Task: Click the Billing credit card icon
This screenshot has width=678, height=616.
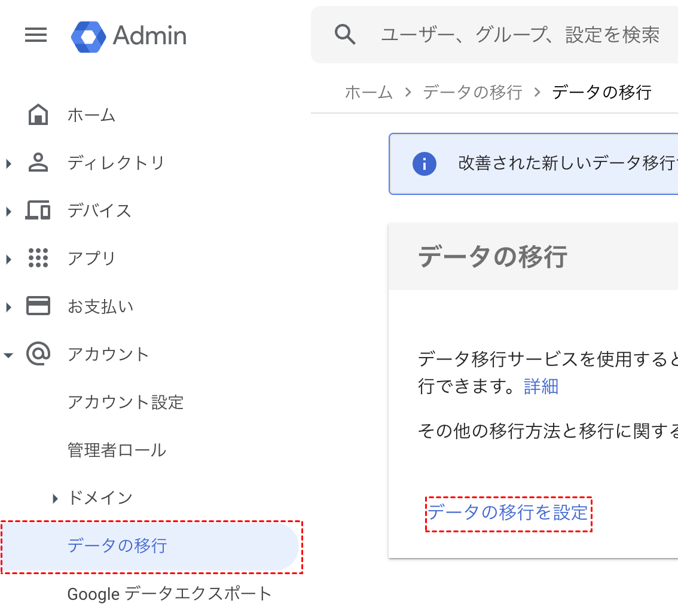Action: (38, 306)
